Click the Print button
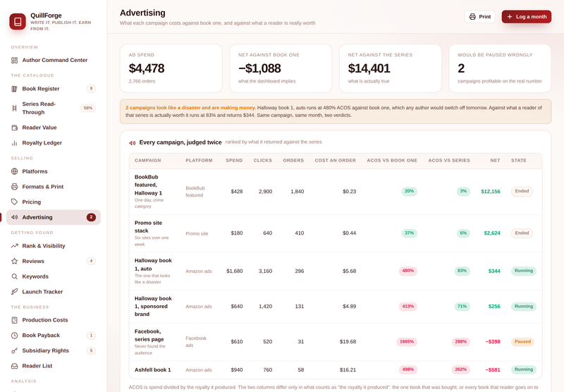564x392 pixels. (480, 17)
